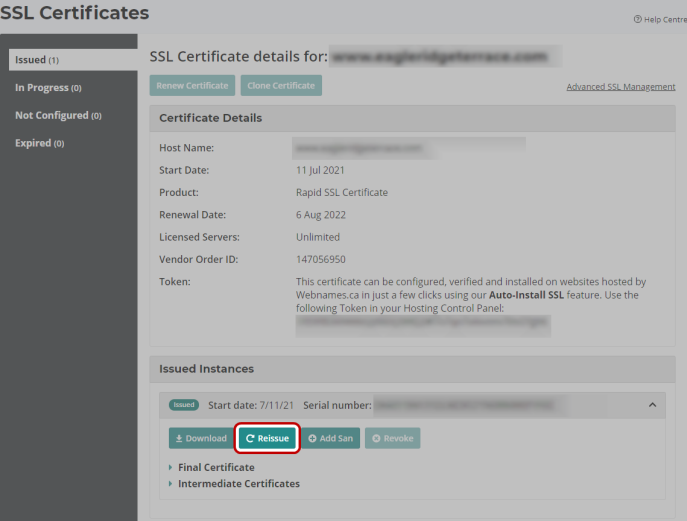
Task: Click the blurred token string
Action: [422, 324]
